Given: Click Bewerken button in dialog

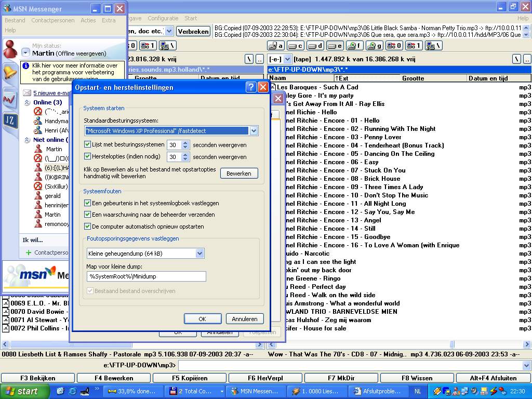Looking at the screenshot, I should [x=239, y=174].
